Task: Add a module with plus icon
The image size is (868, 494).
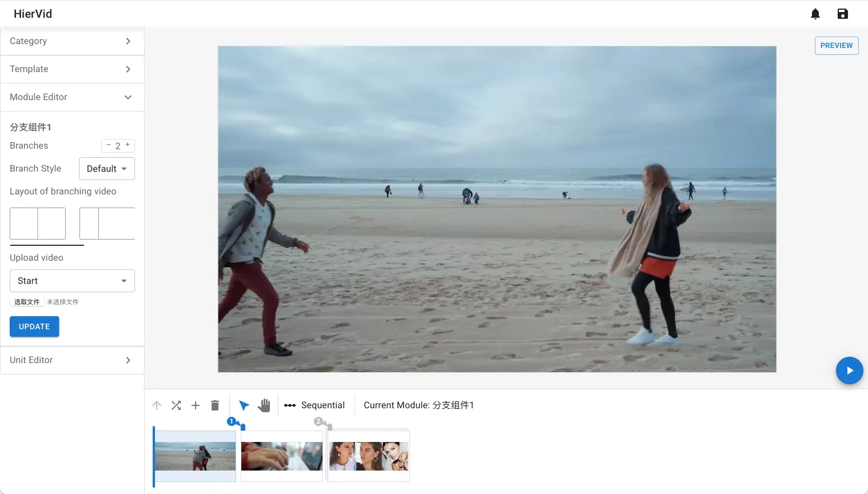Action: (x=196, y=405)
